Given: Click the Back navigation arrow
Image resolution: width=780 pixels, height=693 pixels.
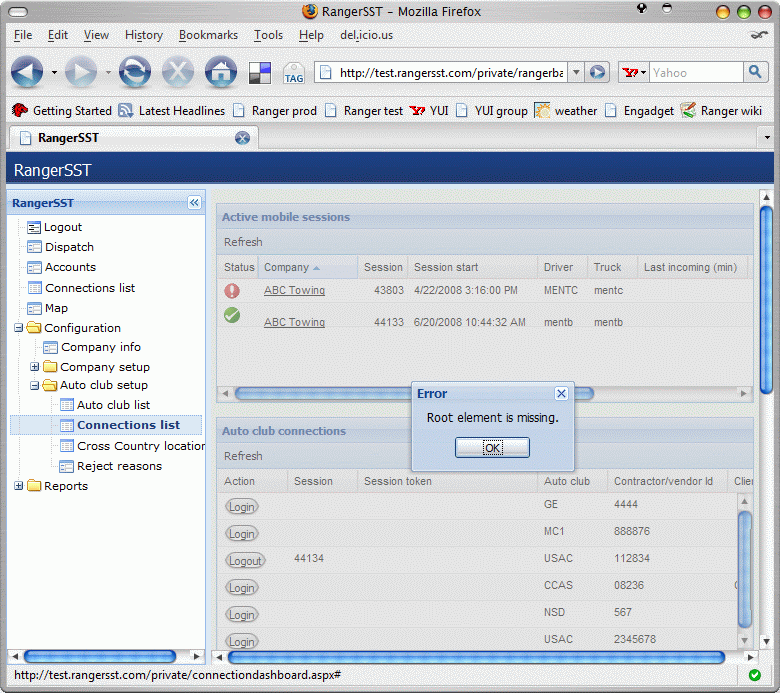Looking at the screenshot, I should (x=28, y=72).
